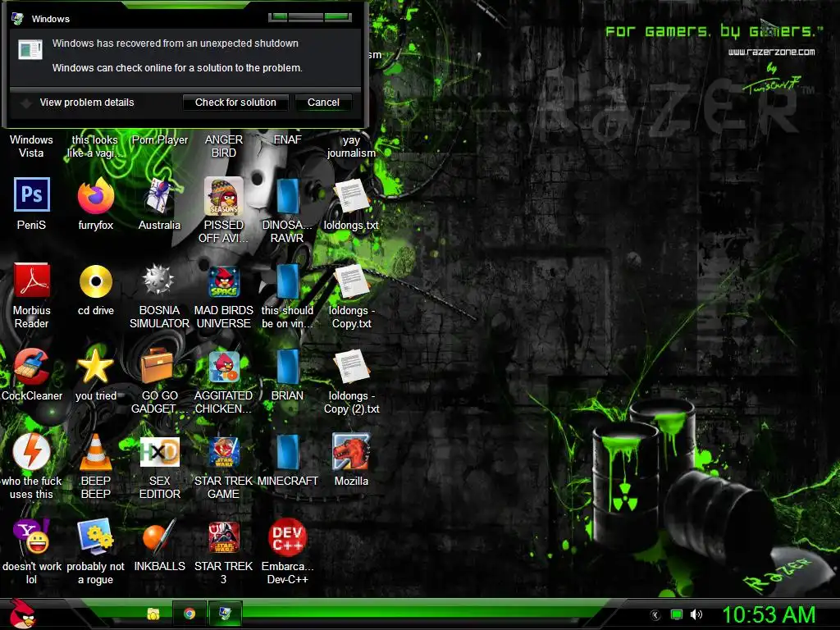
Task: Launch BOSNIA SIMULATOR mine icon
Action: pyautogui.click(x=158, y=281)
